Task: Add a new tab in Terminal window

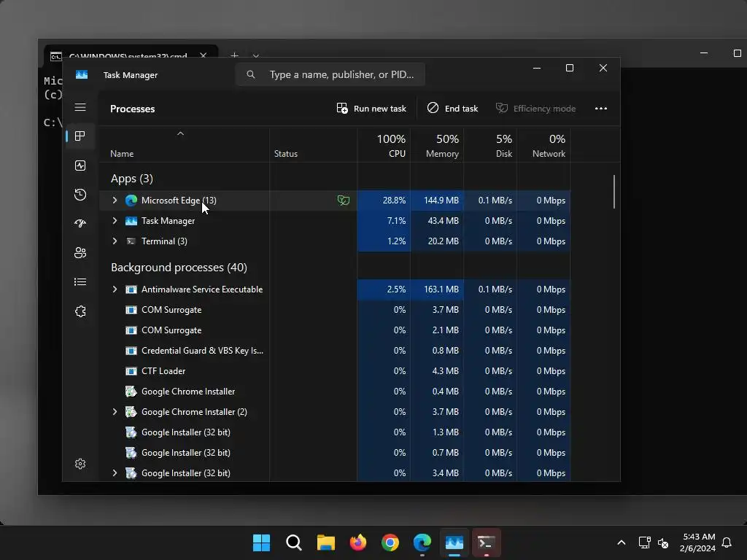Action: (234, 55)
